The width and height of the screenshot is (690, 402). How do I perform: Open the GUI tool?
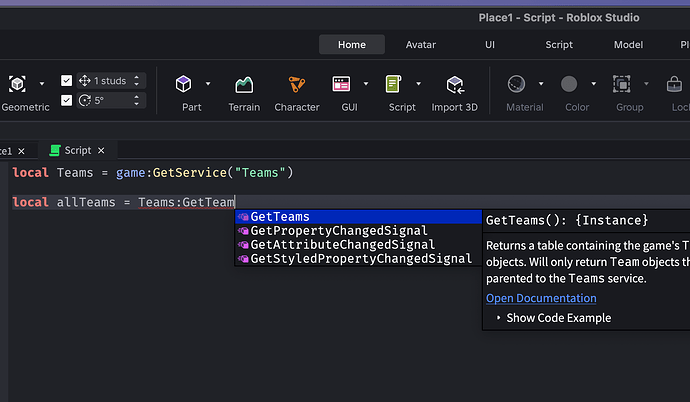coord(341,84)
